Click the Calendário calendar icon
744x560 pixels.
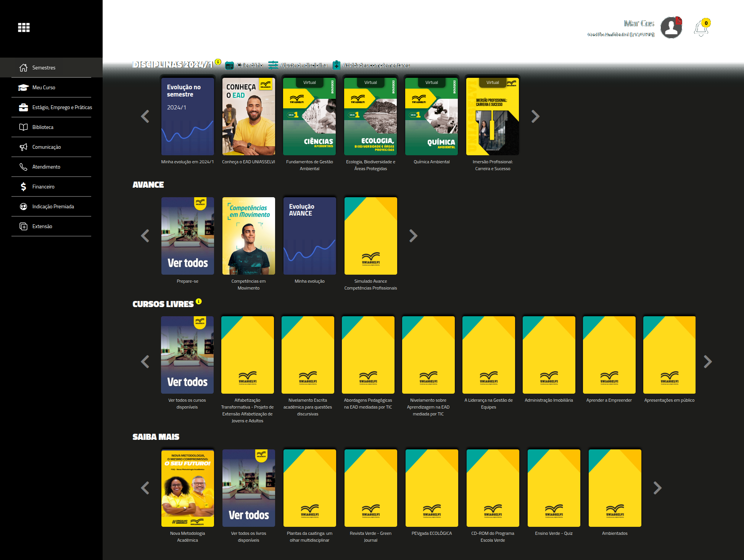click(229, 66)
